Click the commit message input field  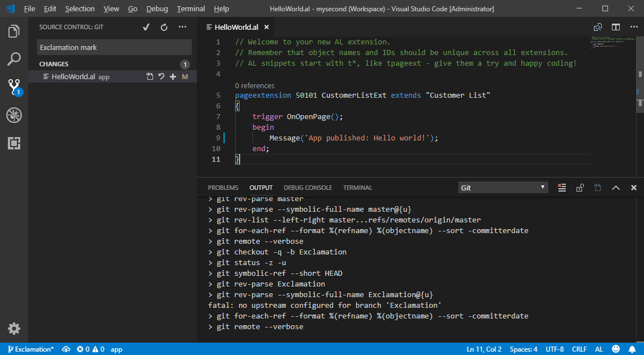[114, 48]
